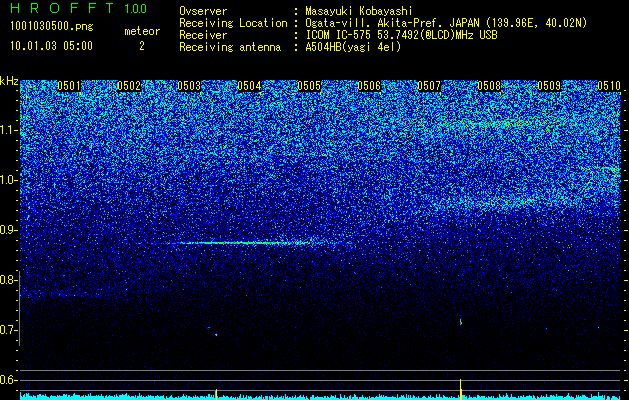Click the yellow meteor marker near 0508
The width and height of the screenshot is (629, 400).
461,389
